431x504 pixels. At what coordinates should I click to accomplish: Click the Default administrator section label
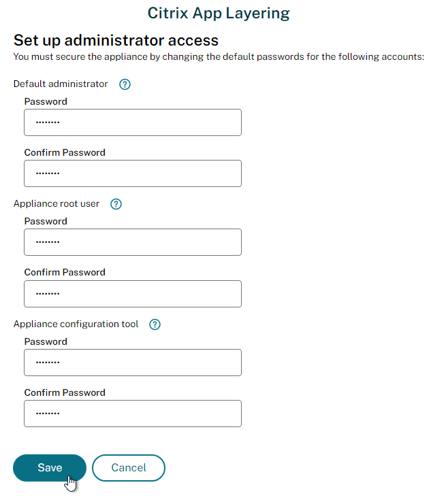61,84
